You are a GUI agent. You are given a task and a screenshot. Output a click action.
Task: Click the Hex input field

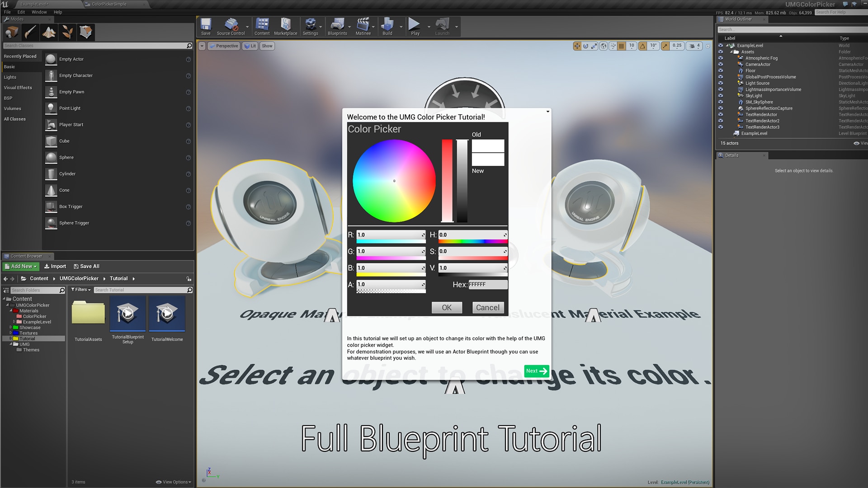click(x=488, y=285)
